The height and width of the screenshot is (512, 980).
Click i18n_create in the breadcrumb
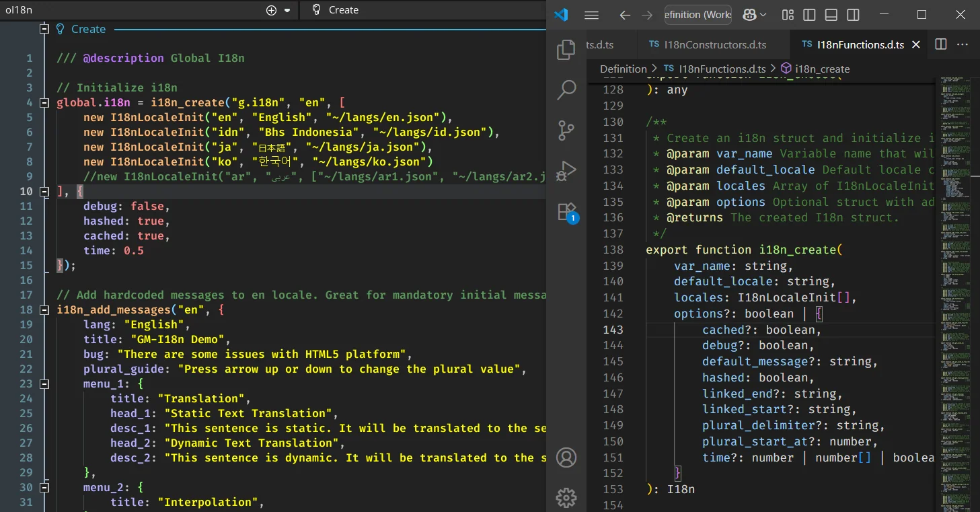pyautogui.click(x=822, y=69)
